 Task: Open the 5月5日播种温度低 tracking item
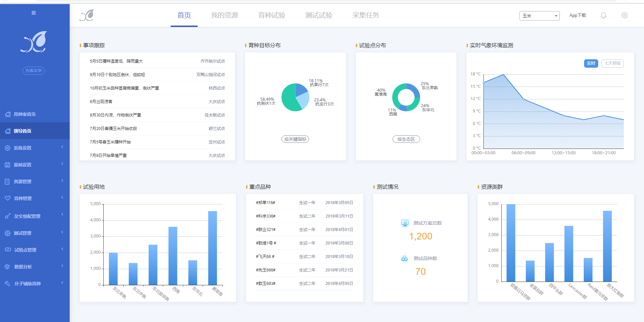[x=116, y=61]
